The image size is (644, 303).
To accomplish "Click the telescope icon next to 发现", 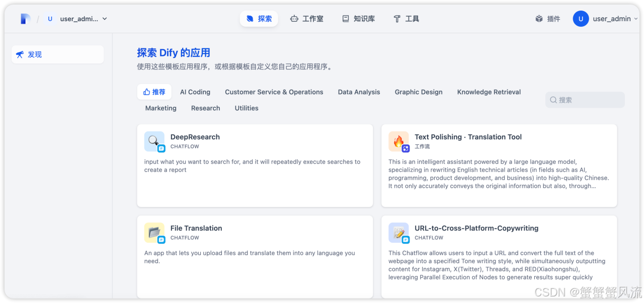I will tap(20, 54).
